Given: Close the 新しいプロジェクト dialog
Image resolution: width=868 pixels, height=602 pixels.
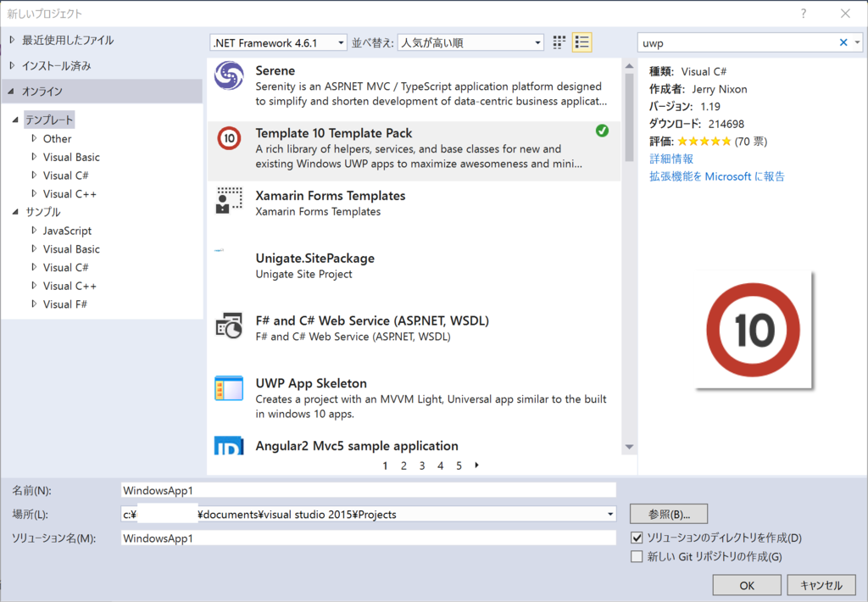Looking at the screenshot, I should (845, 14).
